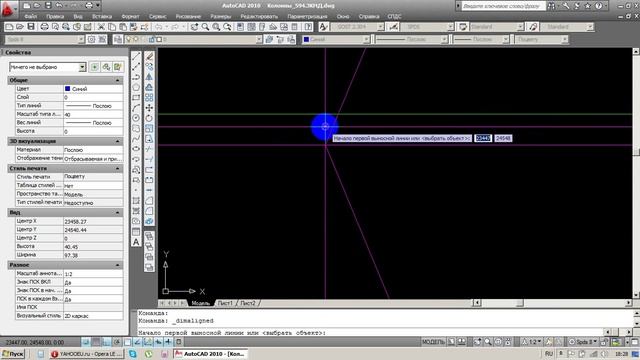Viewport: 640px width, 360px height.
Task: Open Layer Properties Manager icon
Action: click(118, 40)
